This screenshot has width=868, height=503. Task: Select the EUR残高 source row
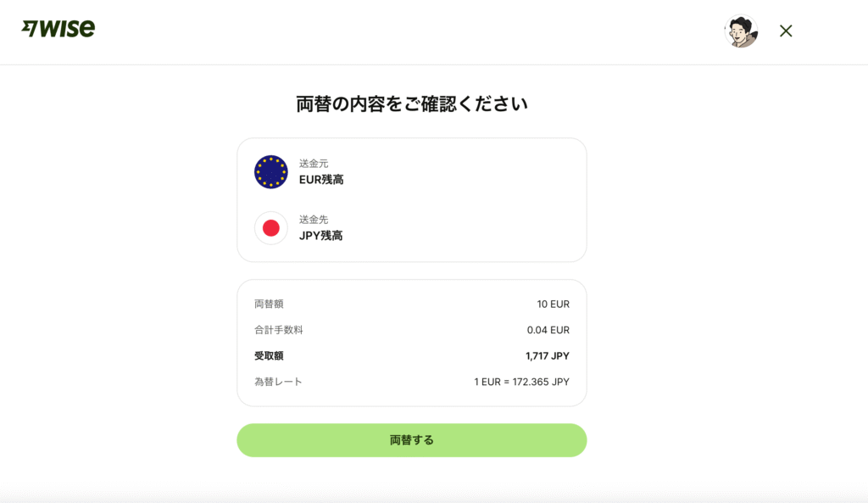[x=412, y=171]
